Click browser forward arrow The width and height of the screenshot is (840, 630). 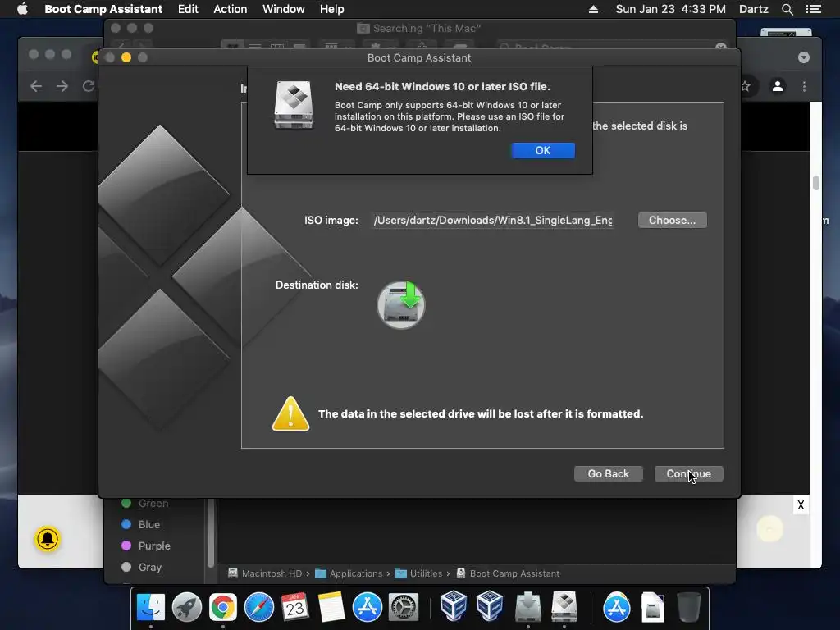point(62,86)
